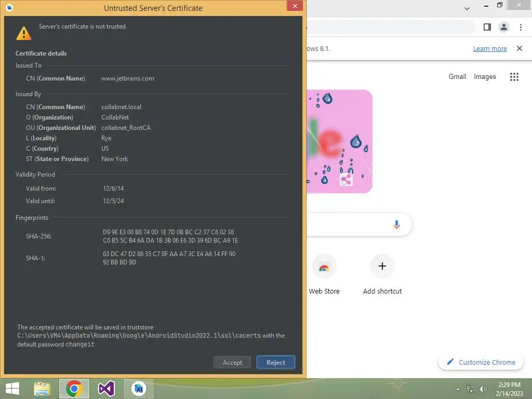Image resolution: width=532 pixels, height=399 pixels.
Task: Open taskbar clock showing 2:29 PM
Action: tap(509, 389)
